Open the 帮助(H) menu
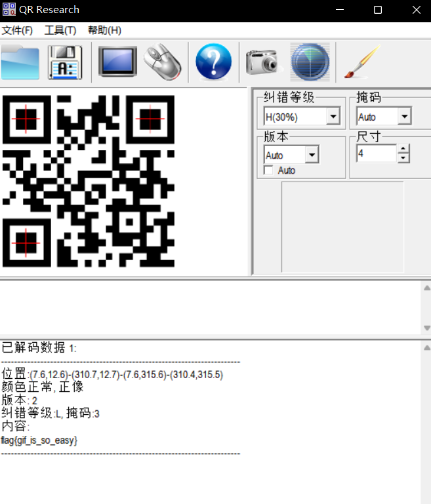The height and width of the screenshot is (504, 431). click(x=104, y=31)
